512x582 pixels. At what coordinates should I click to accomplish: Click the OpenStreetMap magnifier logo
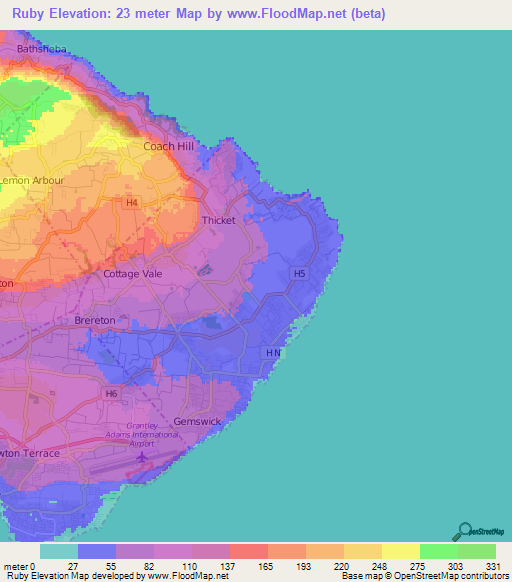coord(478,532)
